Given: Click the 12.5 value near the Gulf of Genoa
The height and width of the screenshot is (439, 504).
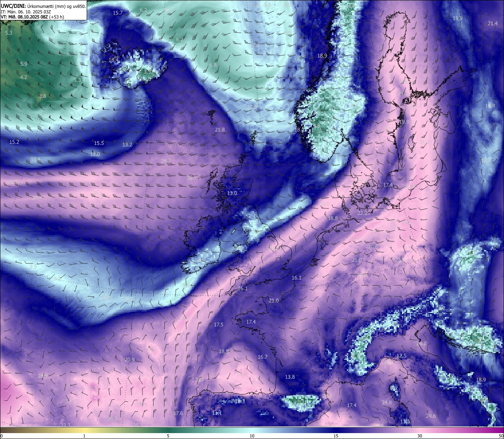Looking at the screenshot, I should pyautogui.click(x=401, y=356).
